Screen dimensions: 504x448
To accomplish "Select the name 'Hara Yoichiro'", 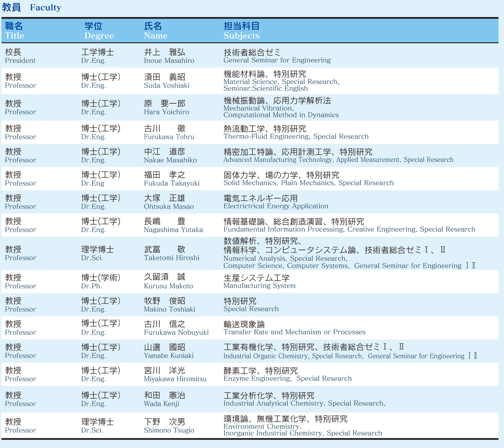I will click(167, 112).
